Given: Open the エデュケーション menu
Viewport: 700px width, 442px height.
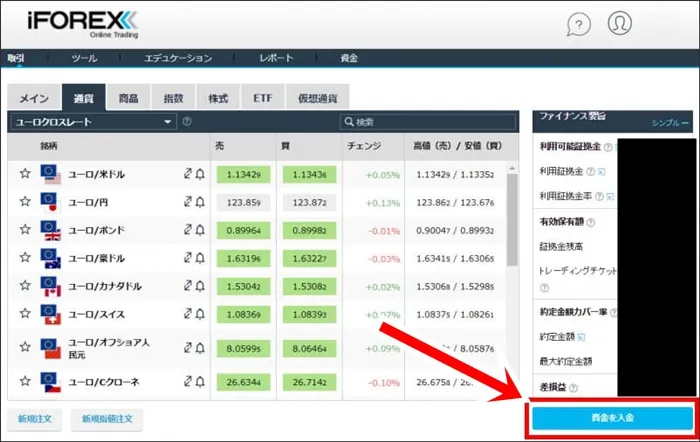Looking at the screenshot, I should tap(178, 58).
